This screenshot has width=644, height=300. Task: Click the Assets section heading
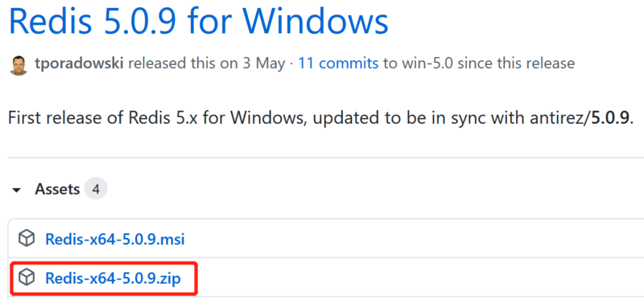pos(57,189)
